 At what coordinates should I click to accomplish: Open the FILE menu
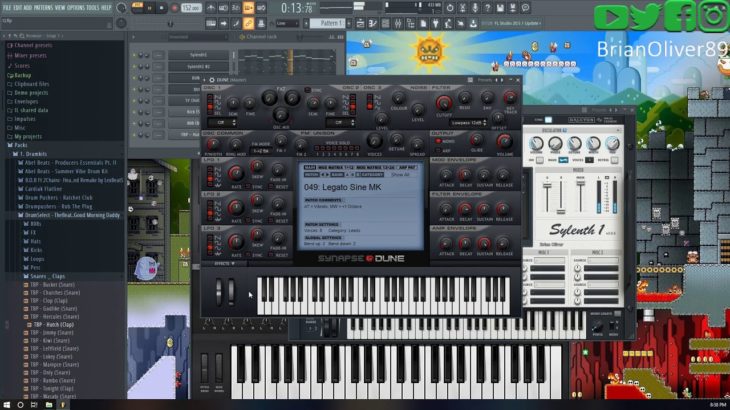[7, 8]
